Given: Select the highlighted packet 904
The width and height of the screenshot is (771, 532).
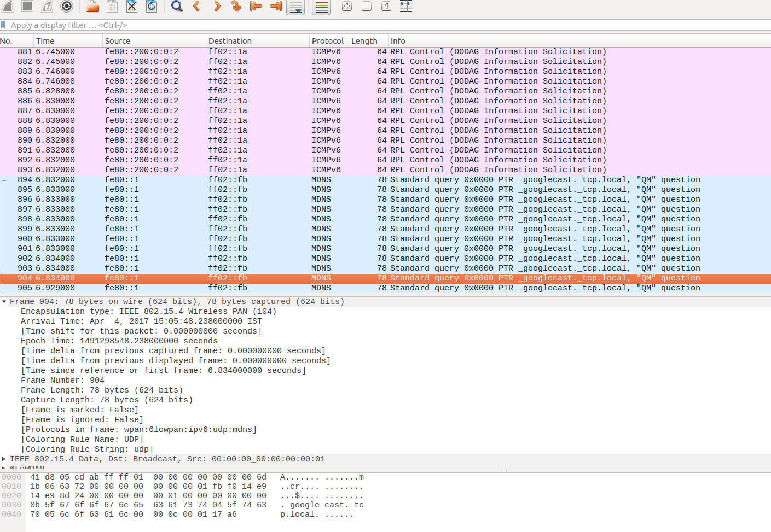Looking at the screenshot, I should [x=385, y=278].
